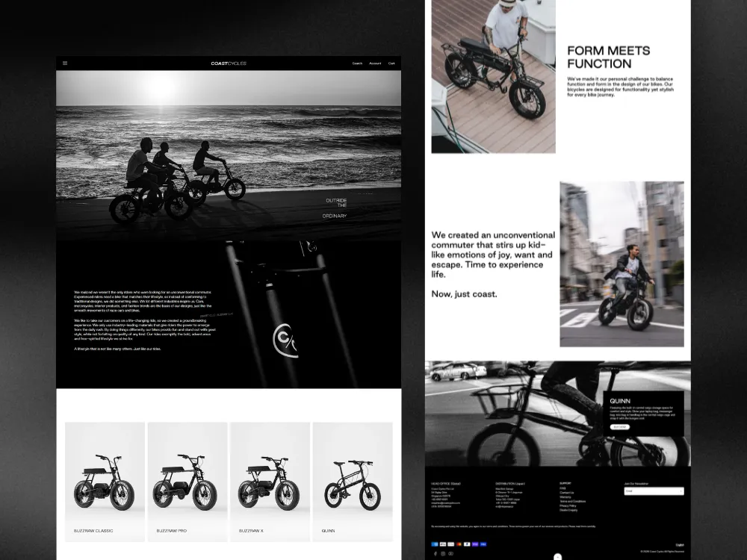Open the Cart link in header
Image resolution: width=747 pixels, height=560 pixels.
(391, 63)
